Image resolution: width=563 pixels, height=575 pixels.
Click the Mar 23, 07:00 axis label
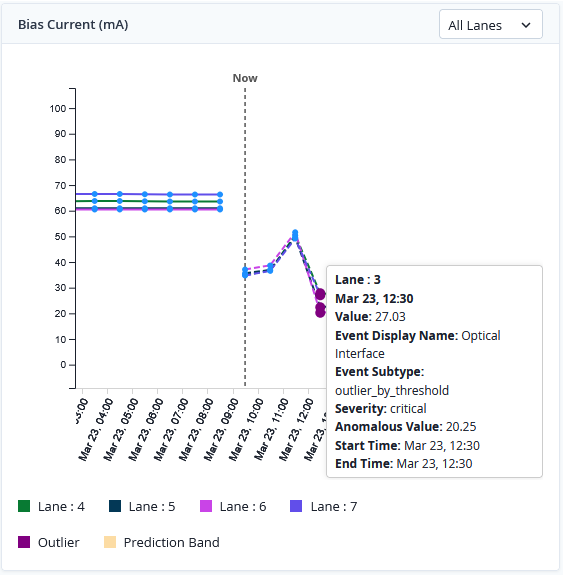point(171,429)
